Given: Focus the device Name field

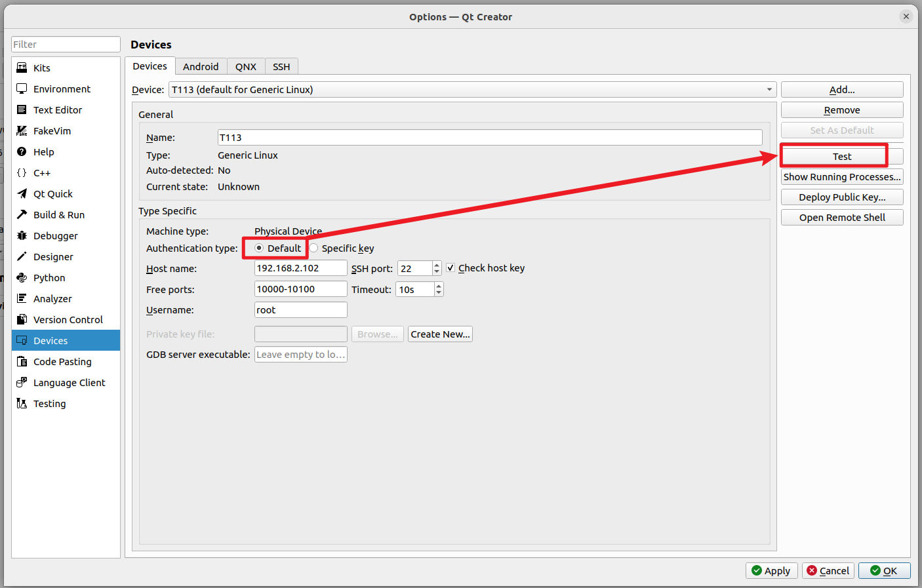Looking at the screenshot, I should (490, 138).
